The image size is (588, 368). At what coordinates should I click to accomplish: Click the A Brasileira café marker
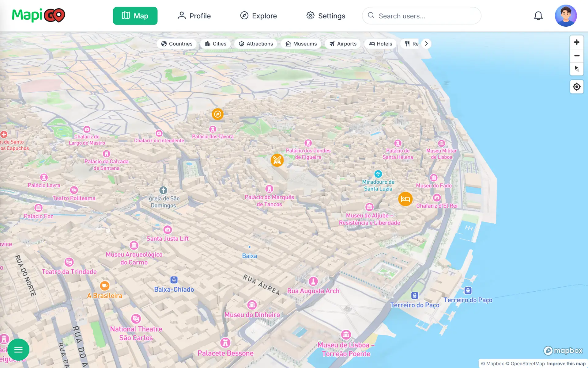point(104,286)
